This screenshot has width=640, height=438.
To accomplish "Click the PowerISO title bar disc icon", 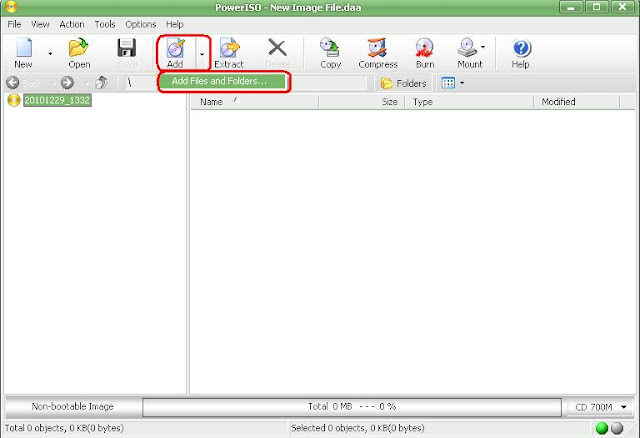I will tap(11, 7).
